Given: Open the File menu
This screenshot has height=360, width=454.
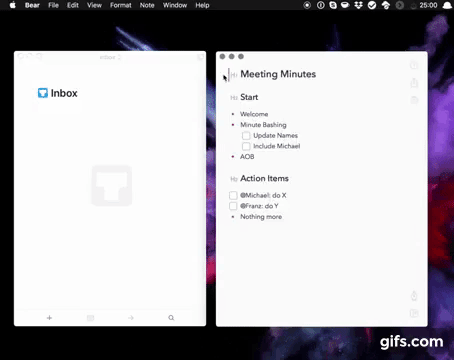Looking at the screenshot, I should 53,5.
